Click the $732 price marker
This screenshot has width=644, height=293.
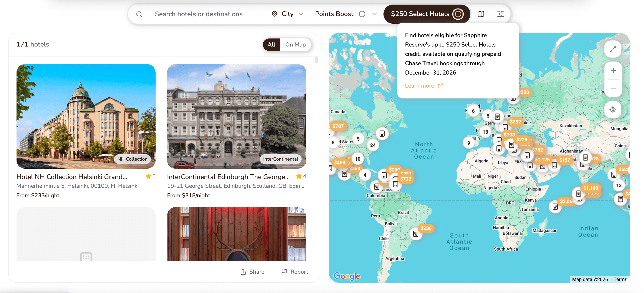click(x=405, y=179)
